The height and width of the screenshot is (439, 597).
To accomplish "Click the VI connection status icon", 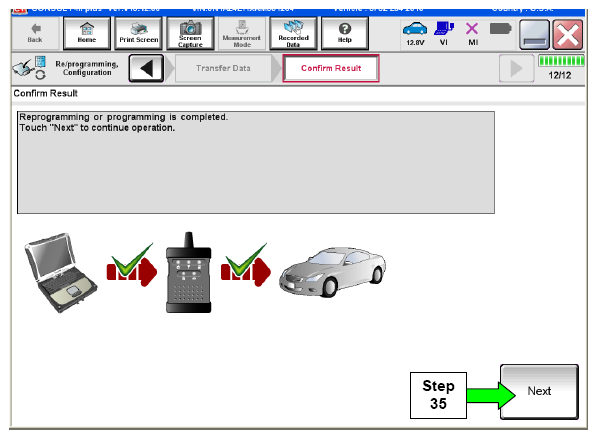I will point(444,34).
